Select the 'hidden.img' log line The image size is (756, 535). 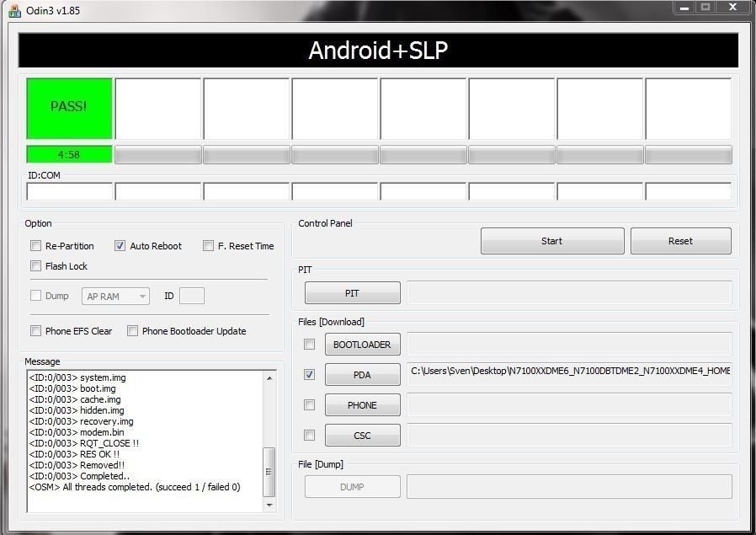coord(77,410)
